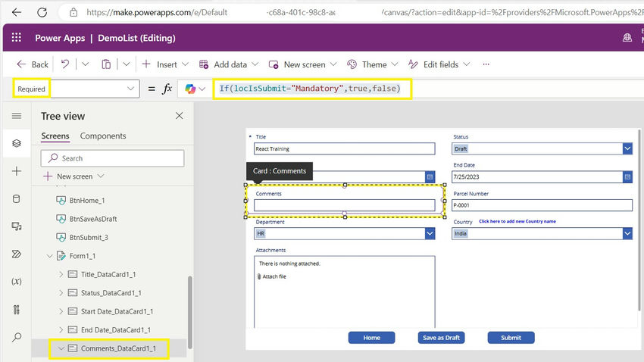The height and width of the screenshot is (362, 644).
Task: Click New screen in Tree view panel
Action: 74,176
